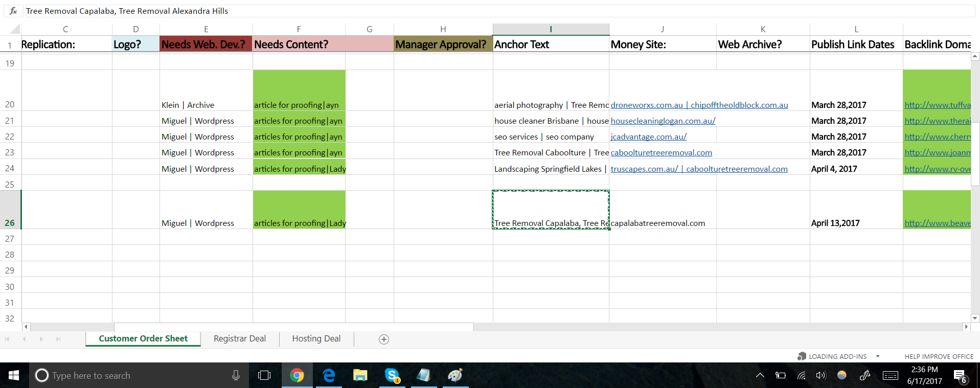Open the Paint app in taskbar
The image size is (980, 388).
click(x=455, y=376)
